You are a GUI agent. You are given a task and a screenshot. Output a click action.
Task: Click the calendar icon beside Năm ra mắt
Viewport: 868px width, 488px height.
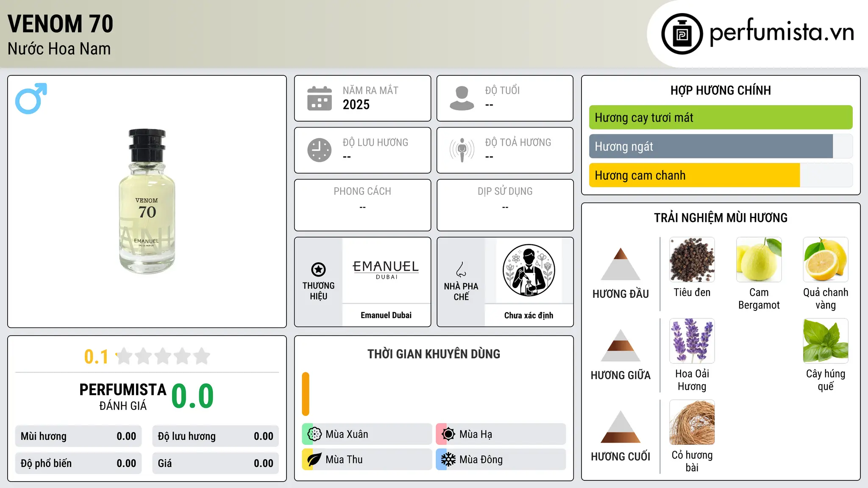pyautogui.click(x=320, y=98)
